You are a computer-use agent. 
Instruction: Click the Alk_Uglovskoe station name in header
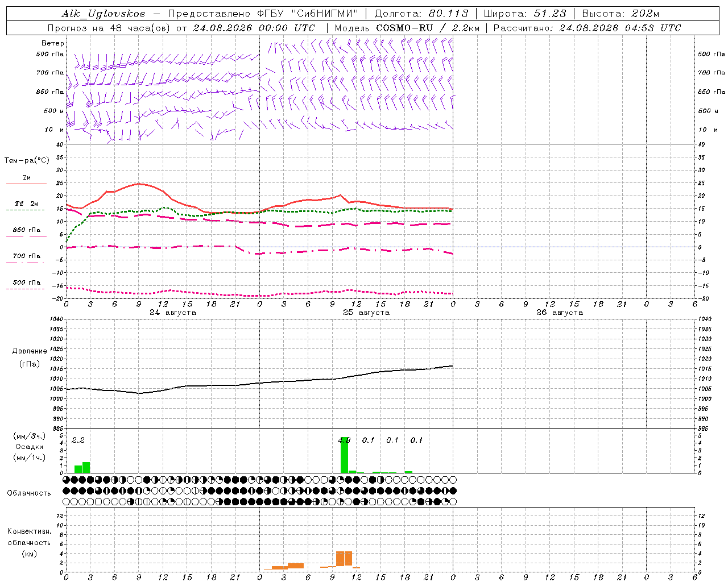coord(104,14)
